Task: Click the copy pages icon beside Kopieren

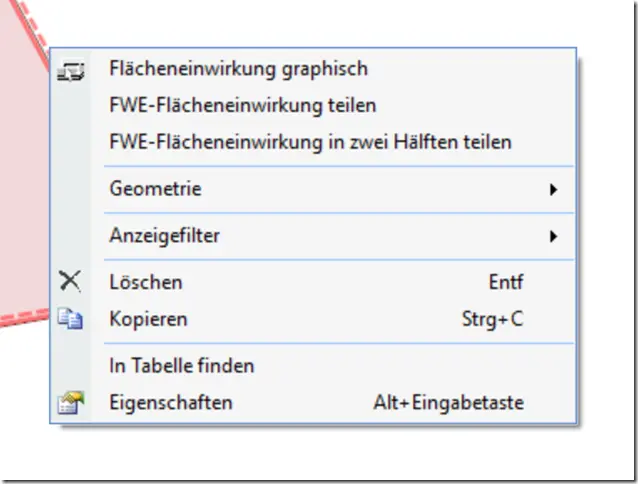Action: [70, 318]
